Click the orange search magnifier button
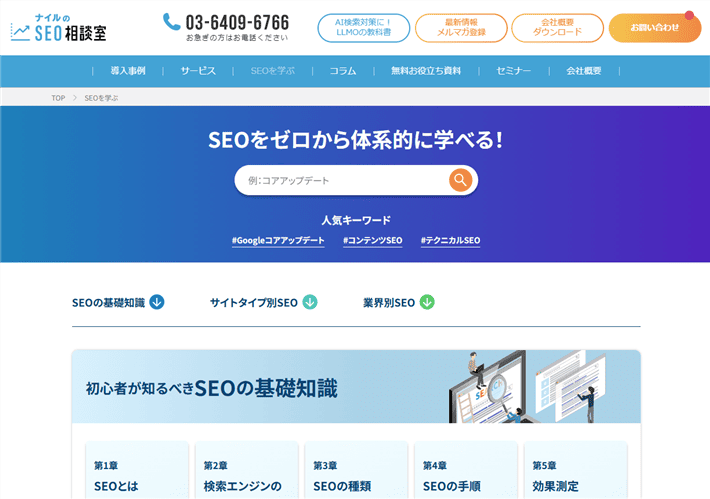710x499 pixels. (460, 180)
